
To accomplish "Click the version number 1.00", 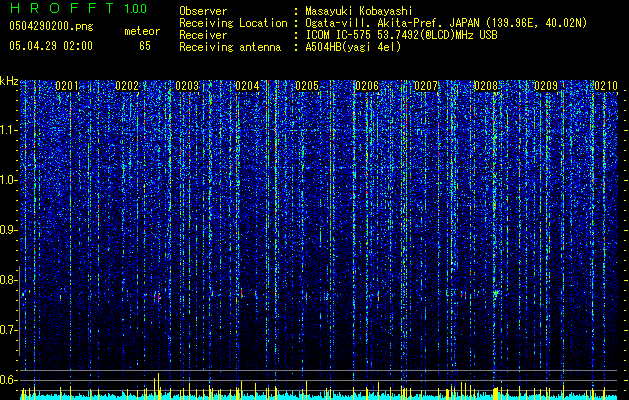I will (135, 8).
